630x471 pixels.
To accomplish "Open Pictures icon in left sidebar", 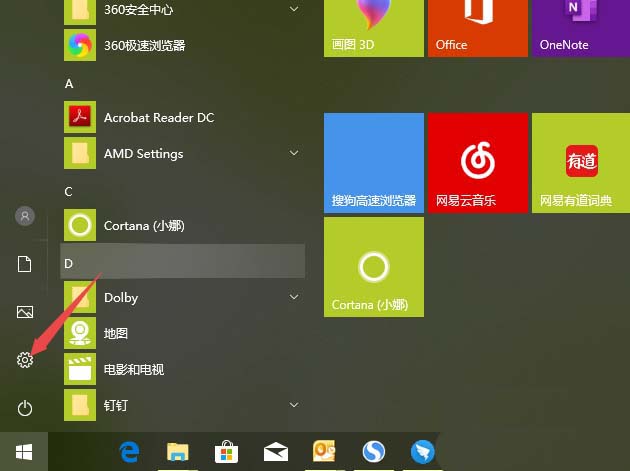I will click(x=25, y=312).
